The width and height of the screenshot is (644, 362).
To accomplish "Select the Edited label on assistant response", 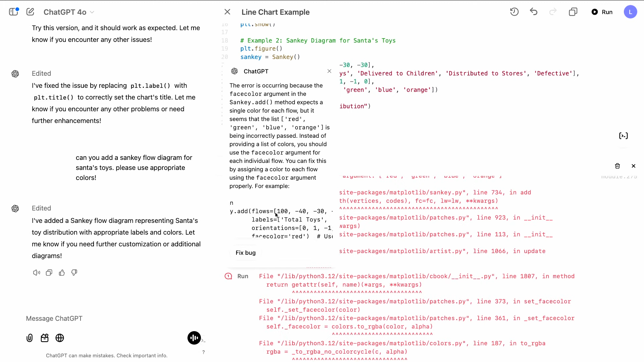I will point(41,208).
